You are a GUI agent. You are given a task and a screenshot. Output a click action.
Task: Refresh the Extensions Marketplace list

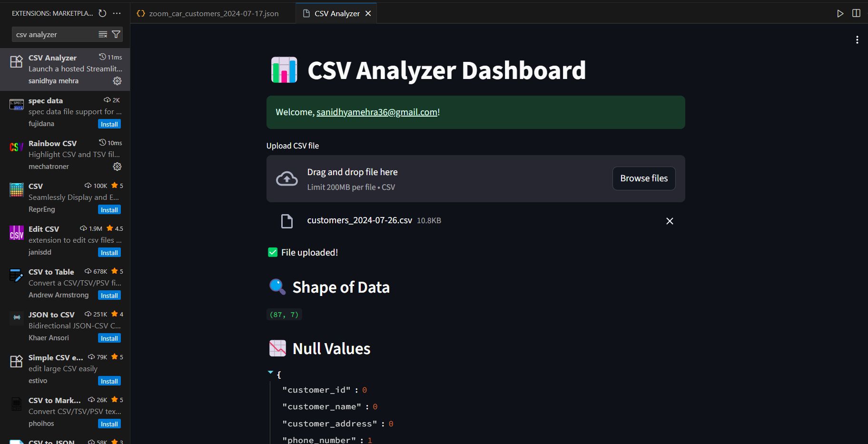click(x=102, y=13)
